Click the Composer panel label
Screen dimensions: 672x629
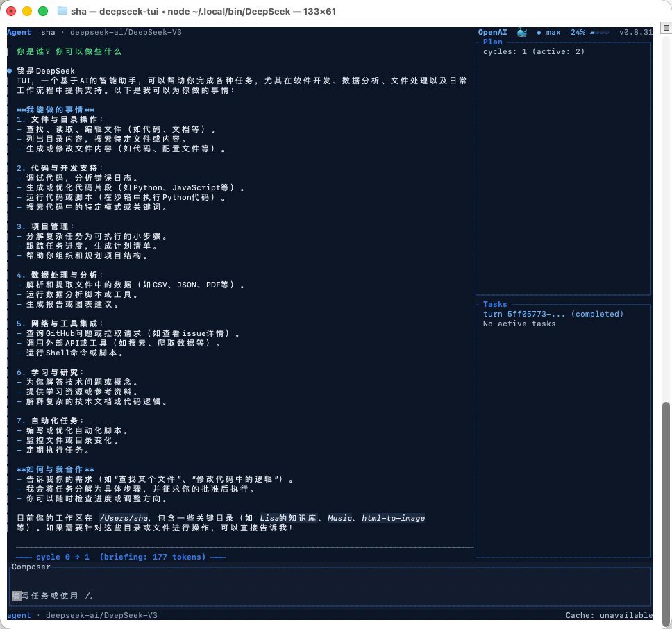click(31, 567)
